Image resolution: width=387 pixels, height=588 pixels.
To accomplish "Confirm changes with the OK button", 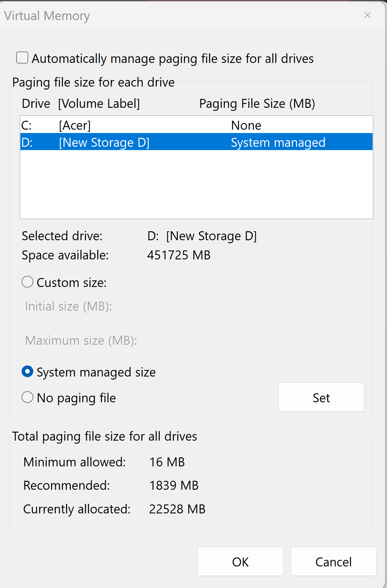I will pyautogui.click(x=240, y=562).
